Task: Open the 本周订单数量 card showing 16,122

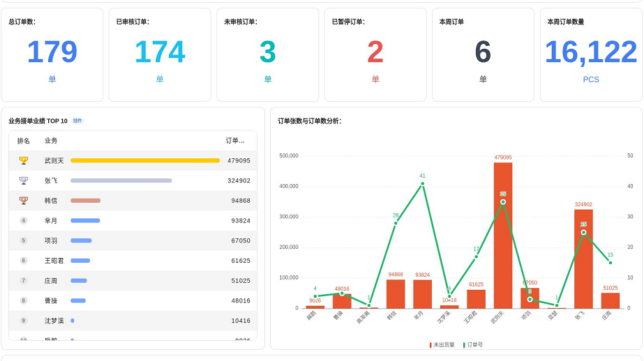Action: [591, 54]
